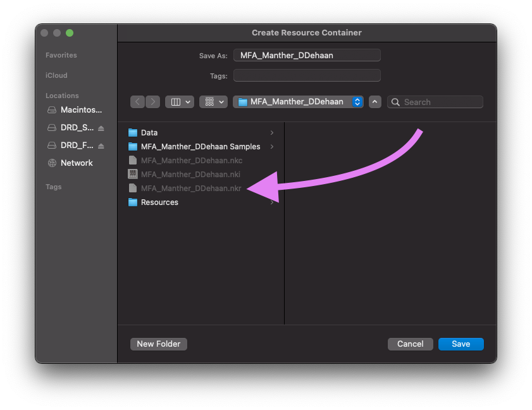
Task: Click the Tags input field
Action: 307,76
